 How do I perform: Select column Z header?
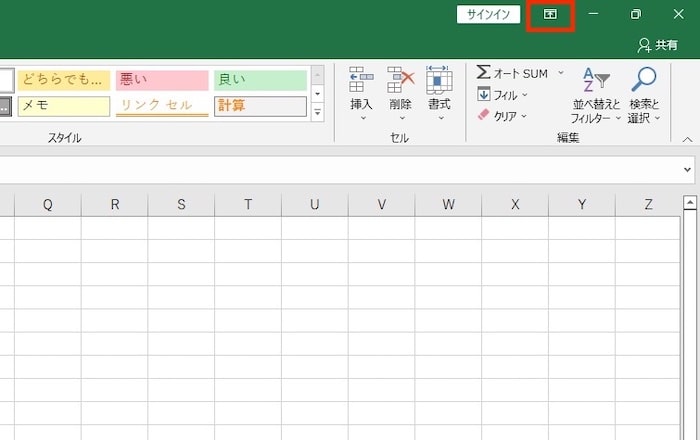coord(648,205)
